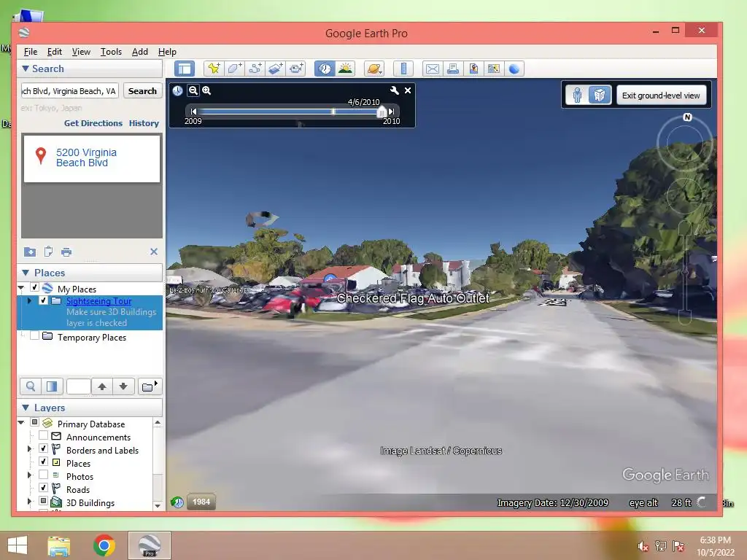Enable the Announcements layer

coord(43,435)
